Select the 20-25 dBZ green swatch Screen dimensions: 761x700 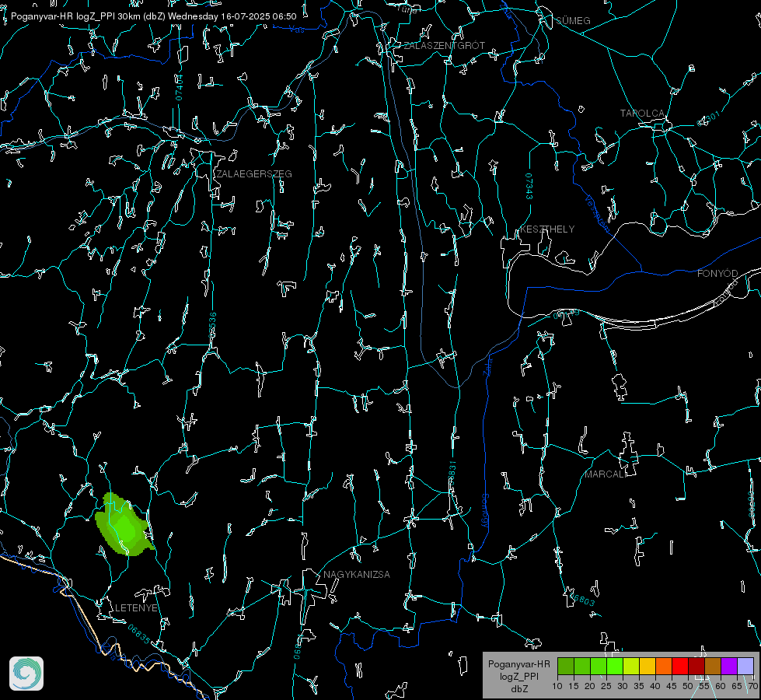click(x=599, y=666)
